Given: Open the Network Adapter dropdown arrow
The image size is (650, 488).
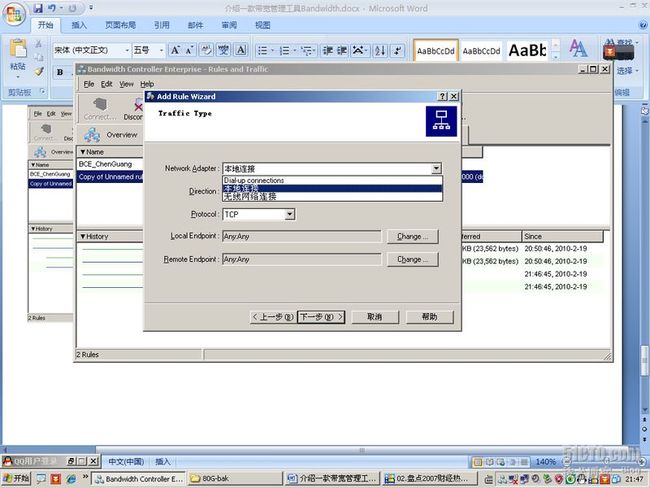Looking at the screenshot, I should (436, 168).
